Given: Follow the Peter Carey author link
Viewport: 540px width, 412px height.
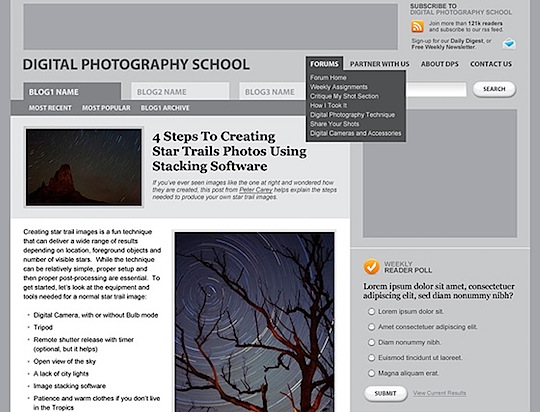Looking at the screenshot, I should click(256, 190).
